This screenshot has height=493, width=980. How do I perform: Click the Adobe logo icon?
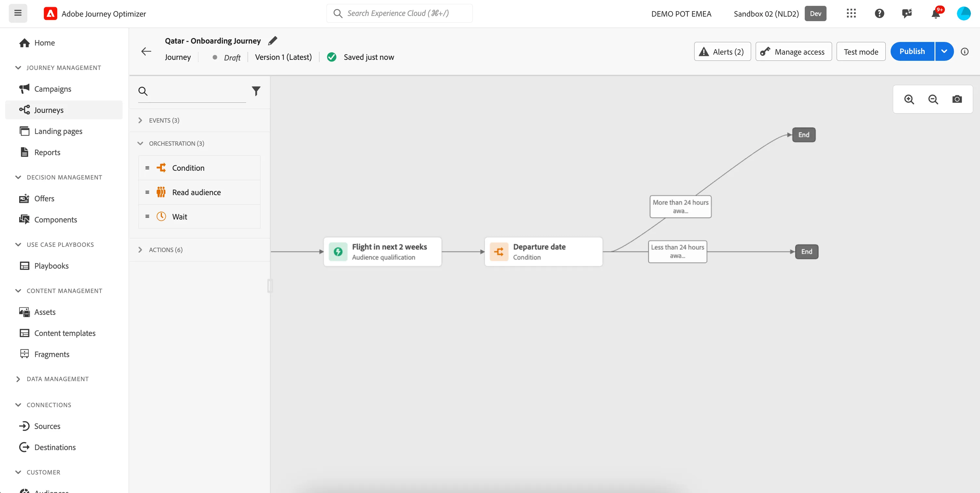coord(50,14)
